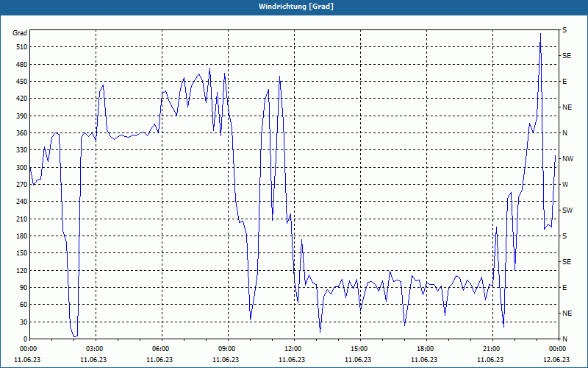This screenshot has height=368, width=588.
Task: Select the 11.06.23 date under 18:00
Action: tap(424, 359)
